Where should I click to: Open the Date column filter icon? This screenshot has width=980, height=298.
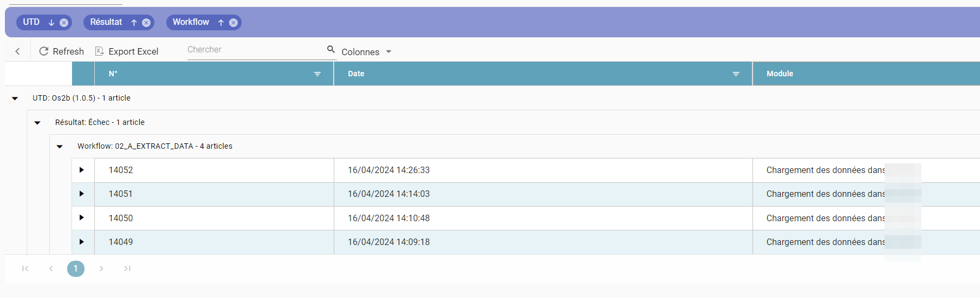[736, 74]
